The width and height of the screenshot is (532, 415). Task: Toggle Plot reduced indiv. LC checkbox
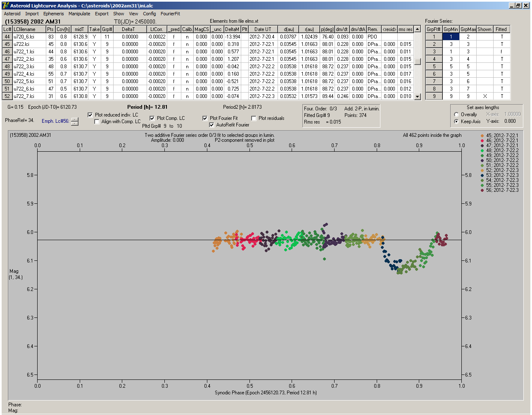coord(90,115)
